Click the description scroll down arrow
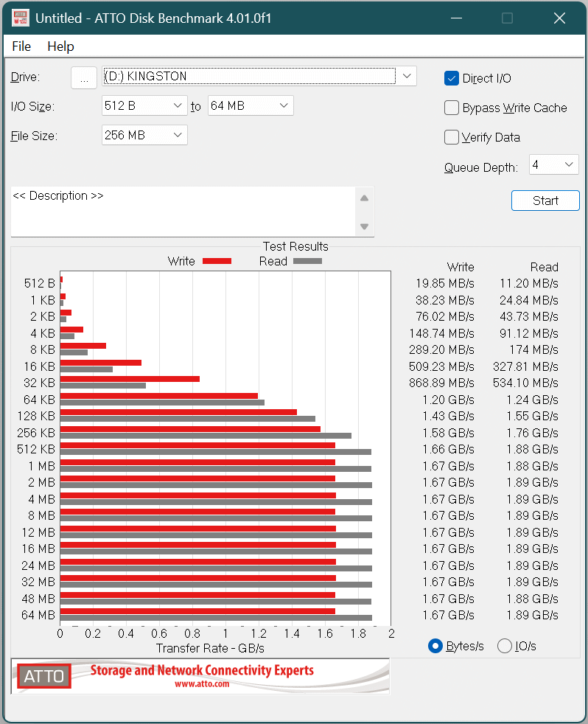Viewport: 588px width, 724px height. tap(364, 226)
